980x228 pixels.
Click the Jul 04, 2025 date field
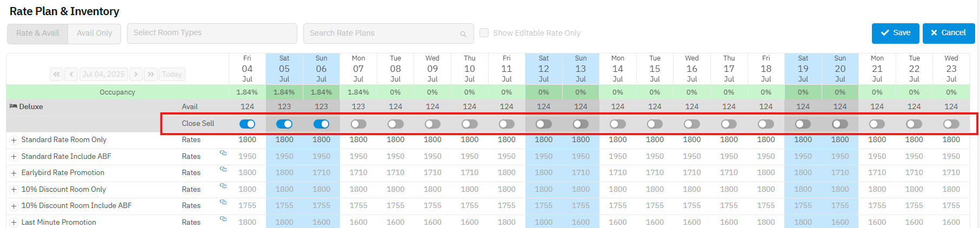click(103, 75)
